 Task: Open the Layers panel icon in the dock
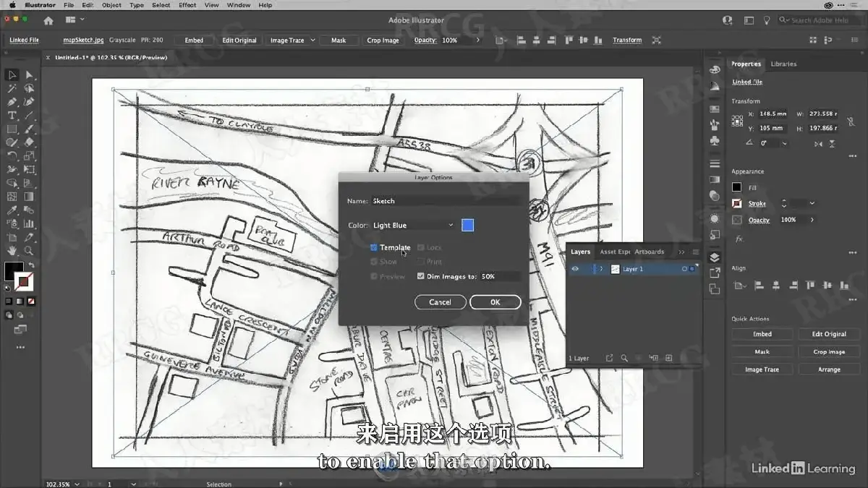715,257
